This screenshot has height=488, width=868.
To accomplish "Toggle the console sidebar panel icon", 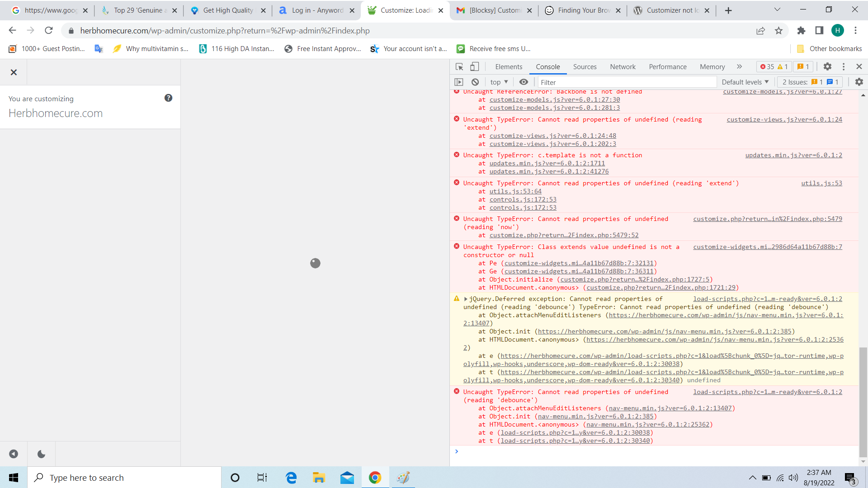I will [x=459, y=82].
